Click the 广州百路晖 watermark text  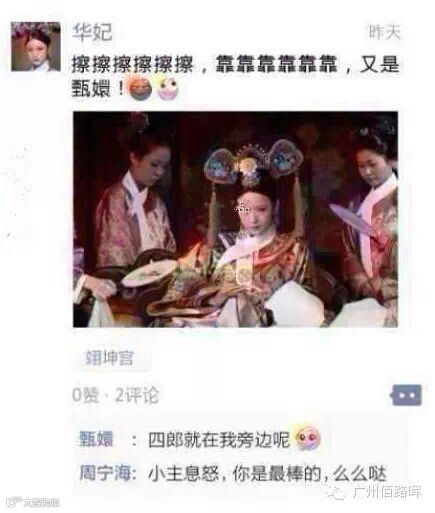(x=387, y=492)
